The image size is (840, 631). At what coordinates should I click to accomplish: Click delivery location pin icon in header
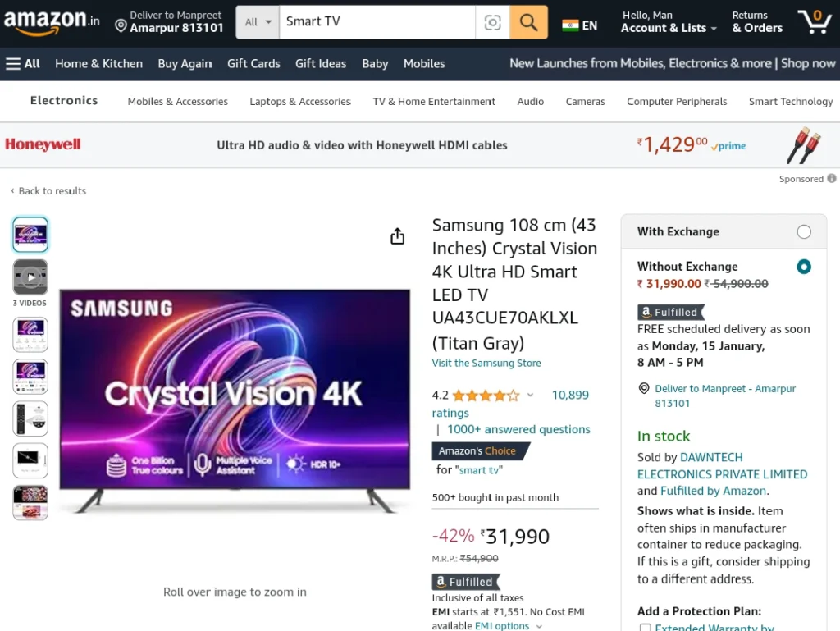[121, 25]
